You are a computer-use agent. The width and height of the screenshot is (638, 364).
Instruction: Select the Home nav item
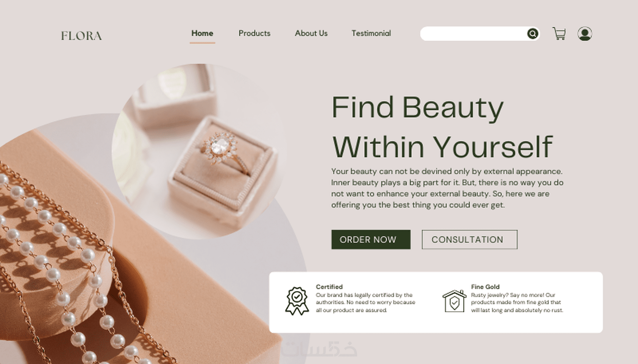point(202,33)
